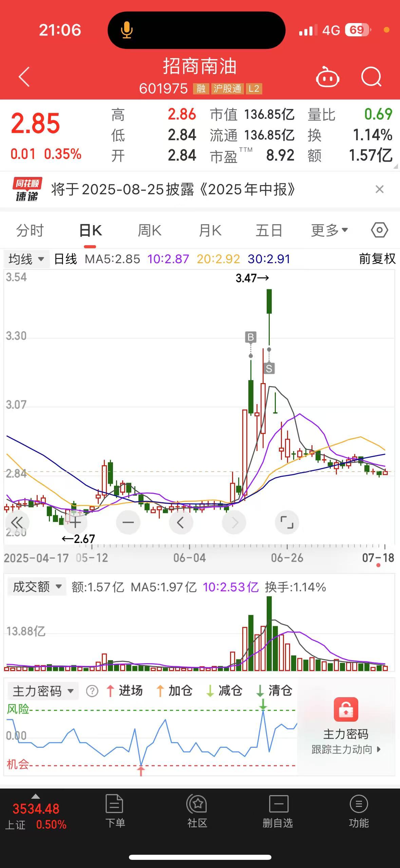The width and height of the screenshot is (400, 868).
Task: Close the 同花顺速递 announcement banner
Action: (x=380, y=189)
